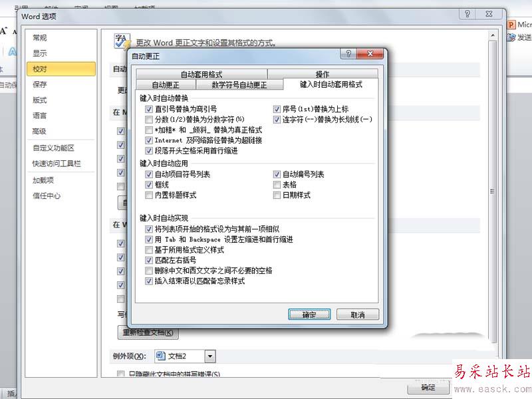Enable 表格 checkbox
The image size is (532, 399).
277,185
